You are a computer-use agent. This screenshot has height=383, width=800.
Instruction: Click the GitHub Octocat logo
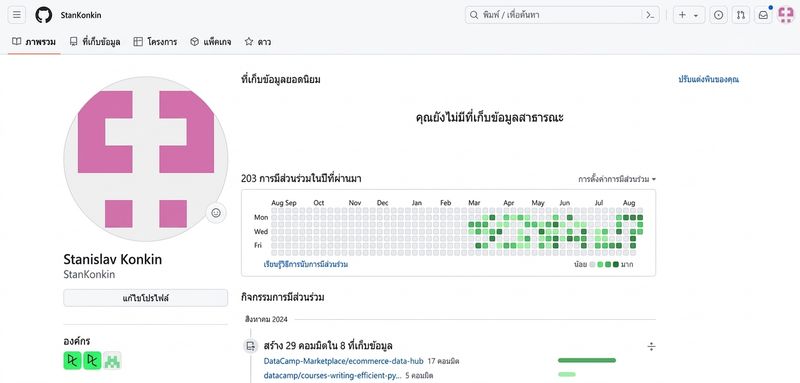point(43,15)
